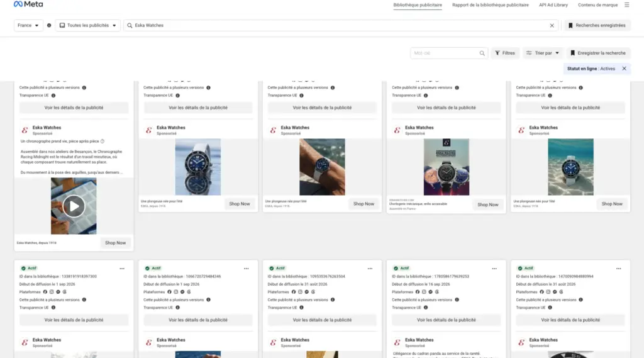Open options menu for ad 1338191918397300
The image size is (644, 358).
coord(122,269)
